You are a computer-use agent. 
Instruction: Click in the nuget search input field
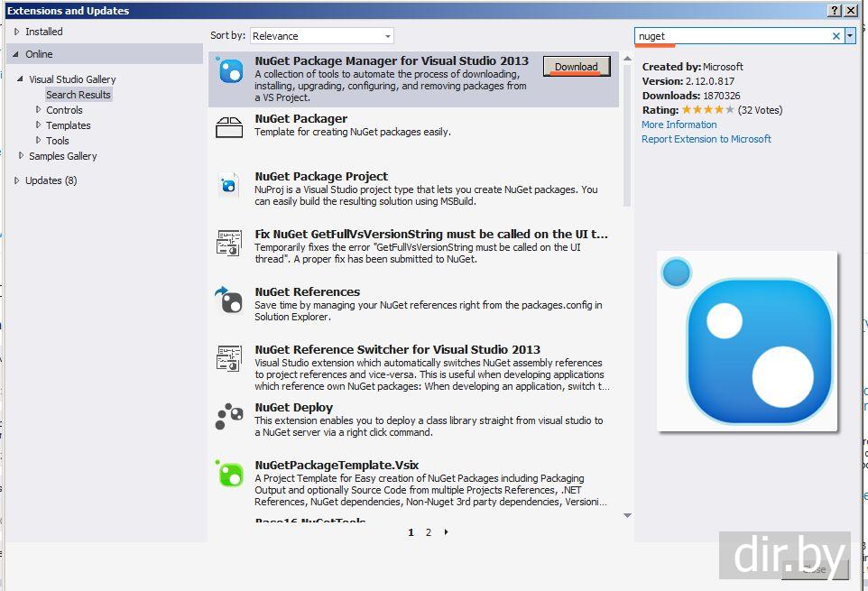[731, 36]
